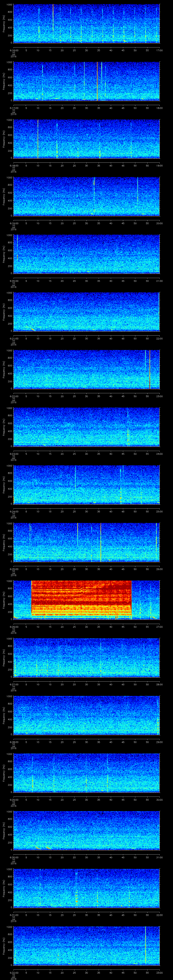Click the 27:00 end time label
The height and width of the screenshot is (980, 173).
coord(160,627)
